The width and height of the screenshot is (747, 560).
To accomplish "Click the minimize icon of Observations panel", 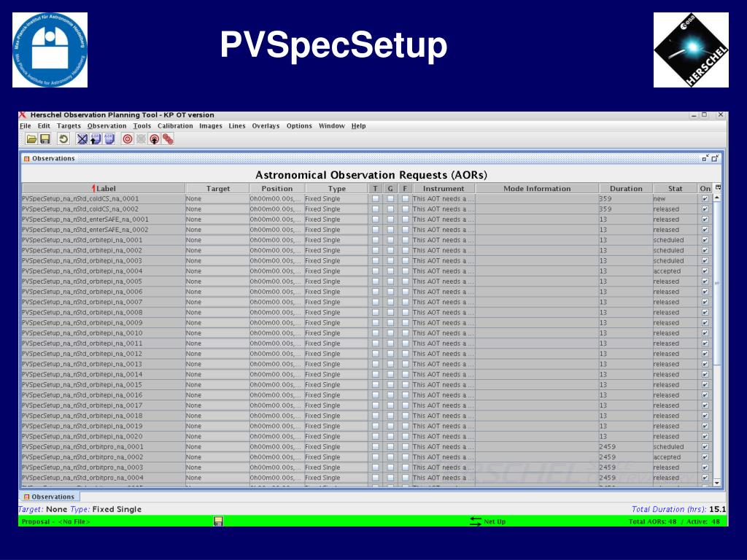I will pos(705,158).
